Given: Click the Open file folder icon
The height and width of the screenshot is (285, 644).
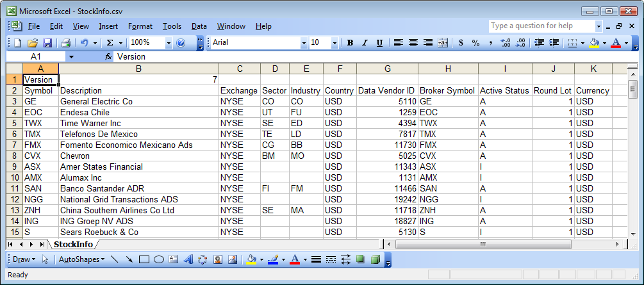Looking at the screenshot, I should click(x=33, y=43).
